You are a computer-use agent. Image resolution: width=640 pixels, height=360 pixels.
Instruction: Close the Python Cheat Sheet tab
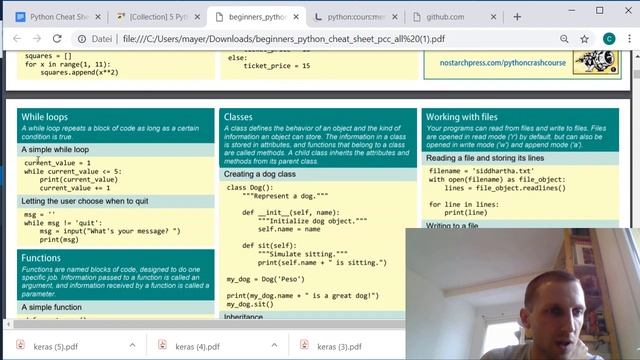pyautogui.click(x=98, y=17)
